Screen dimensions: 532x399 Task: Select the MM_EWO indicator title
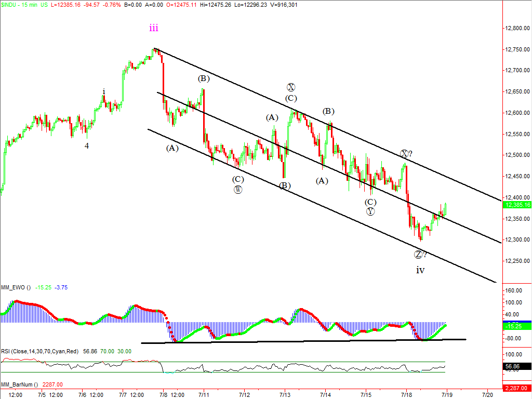pyautogui.click(x=16, y=287)
